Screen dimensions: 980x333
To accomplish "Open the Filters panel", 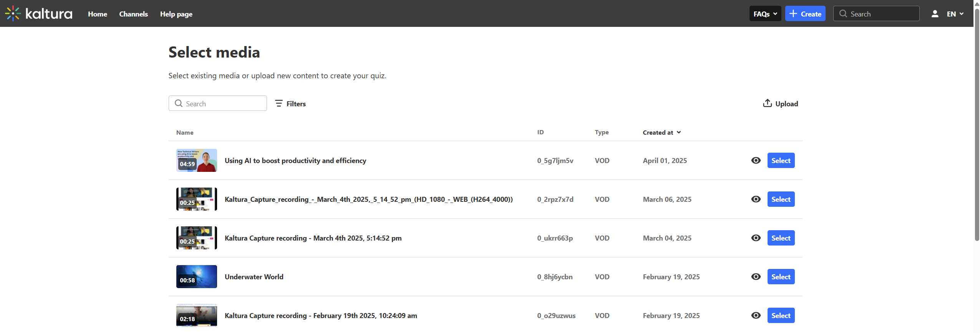I will click(x=290, y=104).
